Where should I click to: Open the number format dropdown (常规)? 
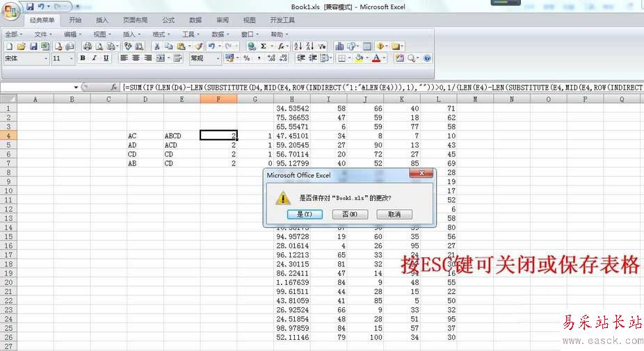(x=218, y=58)
